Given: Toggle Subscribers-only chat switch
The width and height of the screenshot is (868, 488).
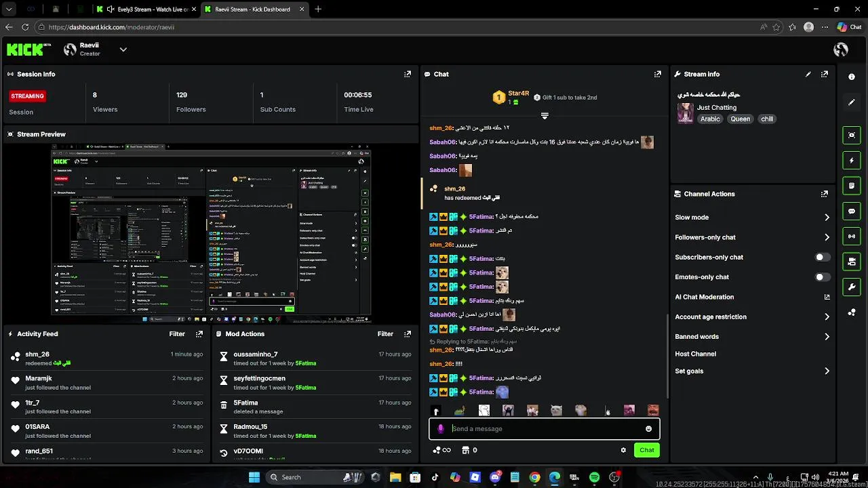Looking at the screenshot, I should point(822,257).
